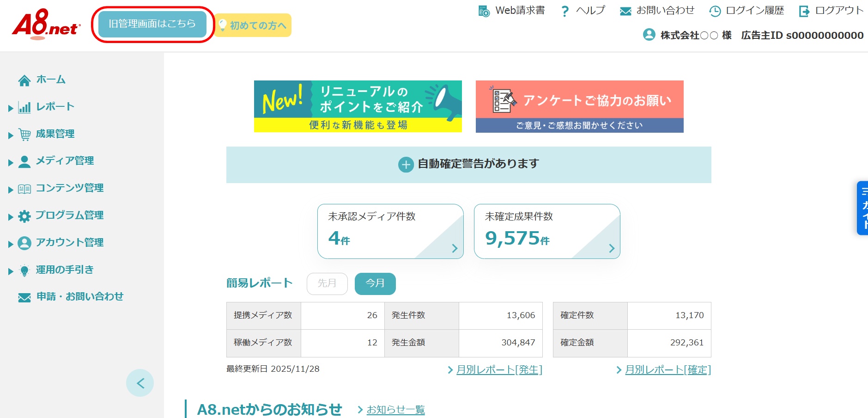This screenshot has width=868, height=418.
Task: Open お問い合わせ envelope icon in header
Action: [625, 11]
